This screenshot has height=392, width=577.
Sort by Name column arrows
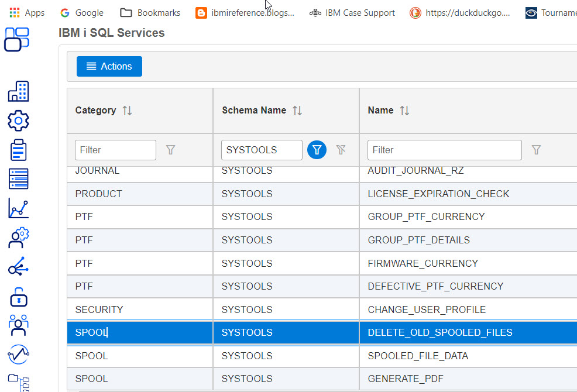click(x=405, y=111)
